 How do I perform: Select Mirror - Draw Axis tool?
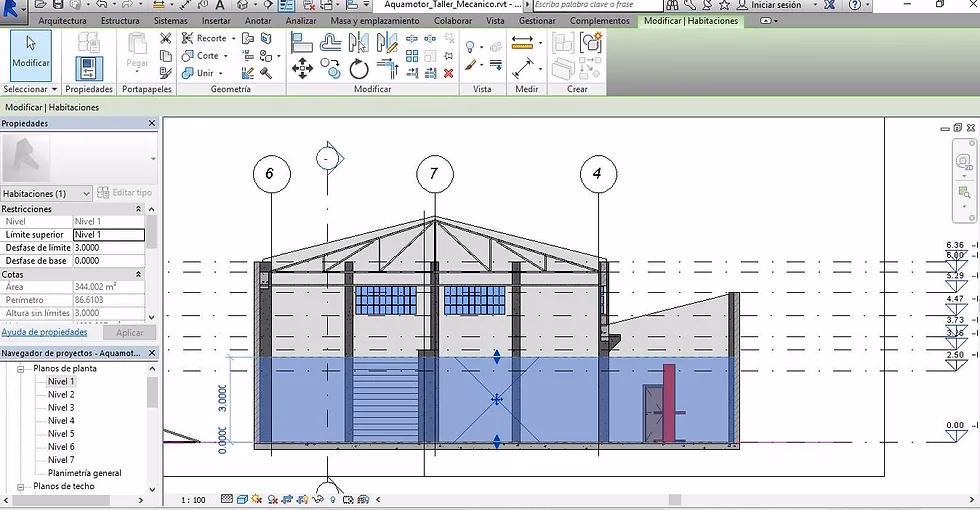pos(387,42)
